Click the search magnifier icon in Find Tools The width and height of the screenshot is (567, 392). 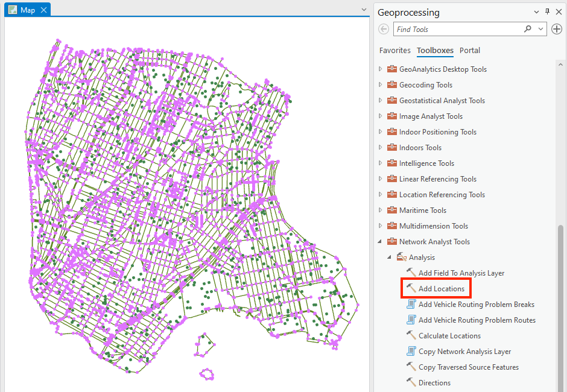click(528, 29)
